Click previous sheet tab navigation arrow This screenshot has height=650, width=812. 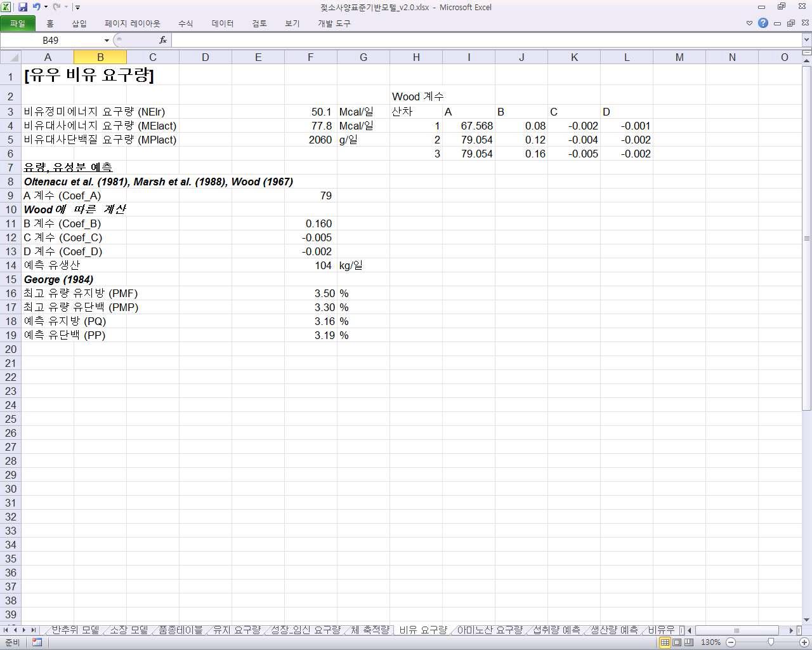click(x=15, y=630)
